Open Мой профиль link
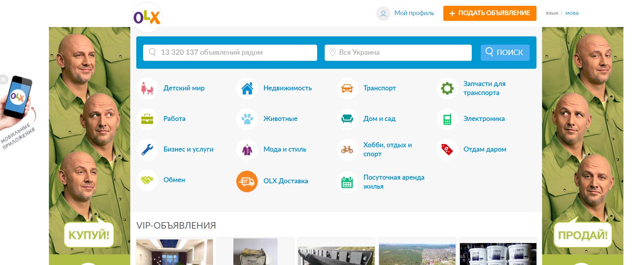 [414, 13]
